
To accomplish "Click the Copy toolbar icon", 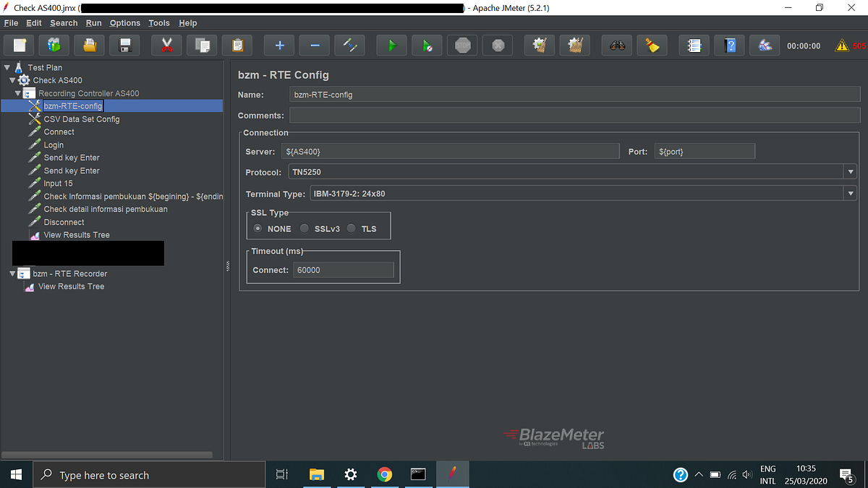I will tap(202, 46).
